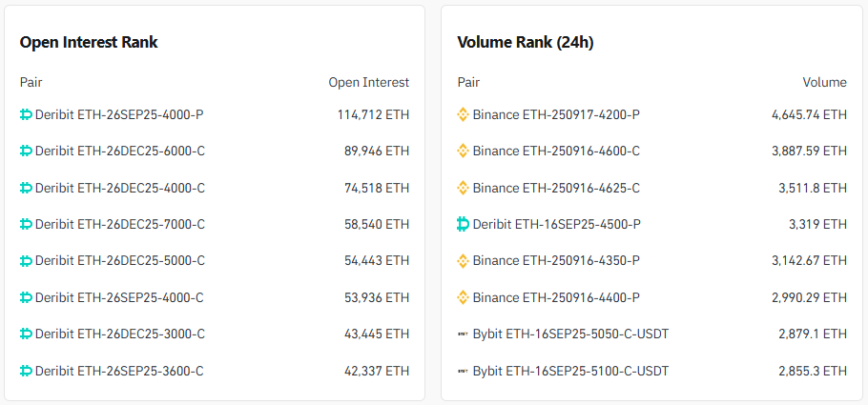Click volume value 2,879.1 ETH
The width and height of the screenshot is (868, 405).
click(x=813, y=334)
